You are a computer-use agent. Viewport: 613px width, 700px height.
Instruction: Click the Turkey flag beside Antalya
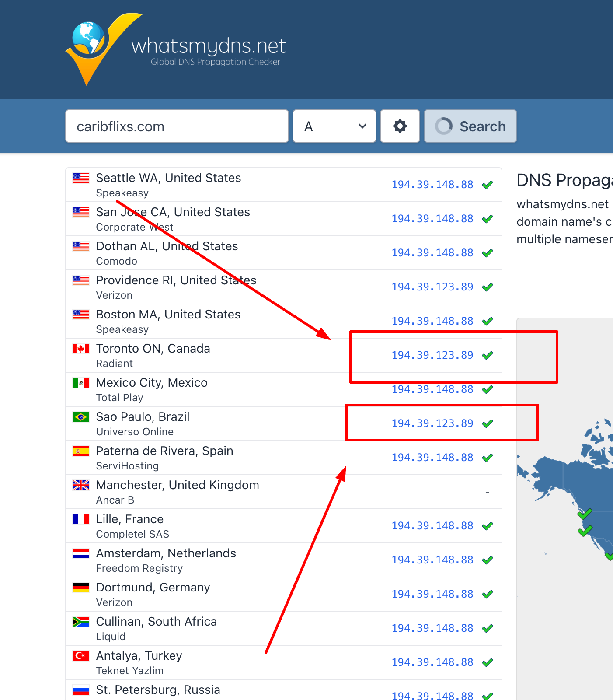pos(81,656)
